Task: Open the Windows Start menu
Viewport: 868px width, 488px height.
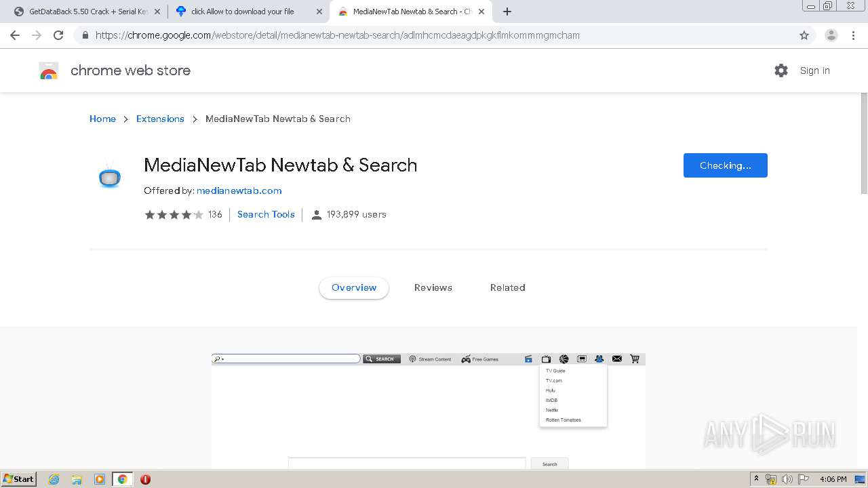Action: [18, 479]
